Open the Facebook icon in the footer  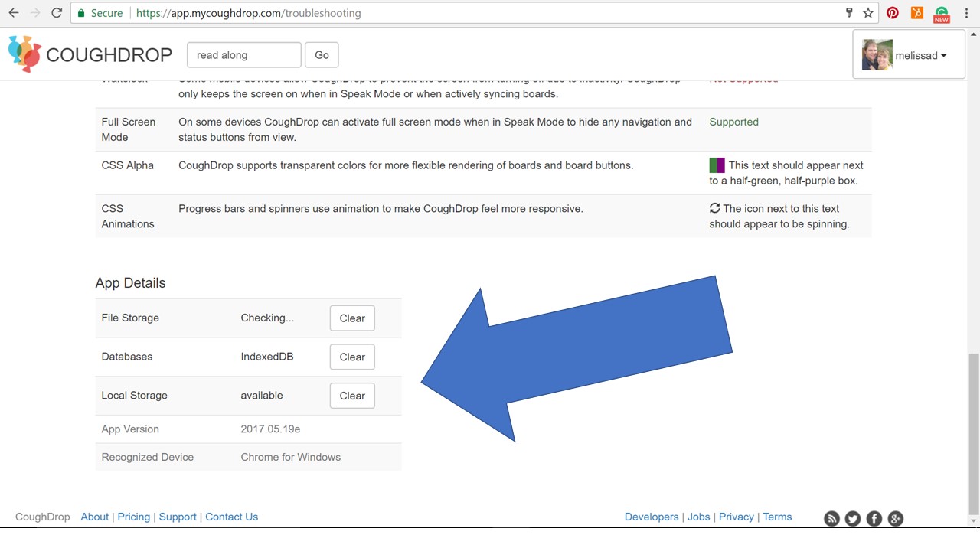[x=874, y=519]
